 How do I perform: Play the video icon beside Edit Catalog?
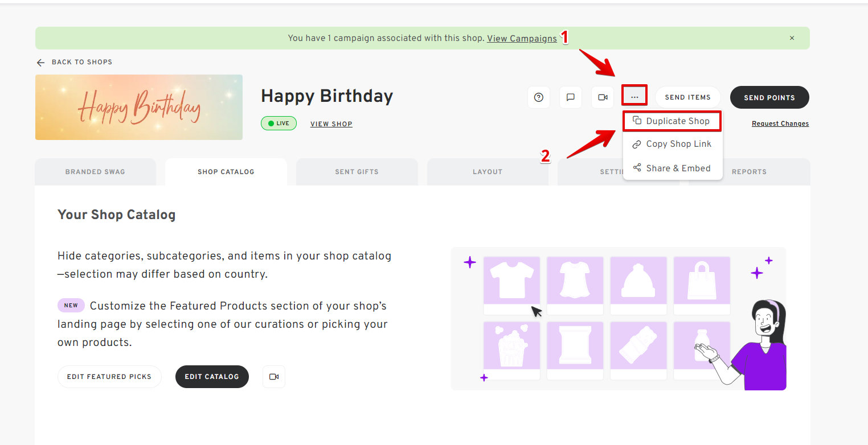pos(274,377)
